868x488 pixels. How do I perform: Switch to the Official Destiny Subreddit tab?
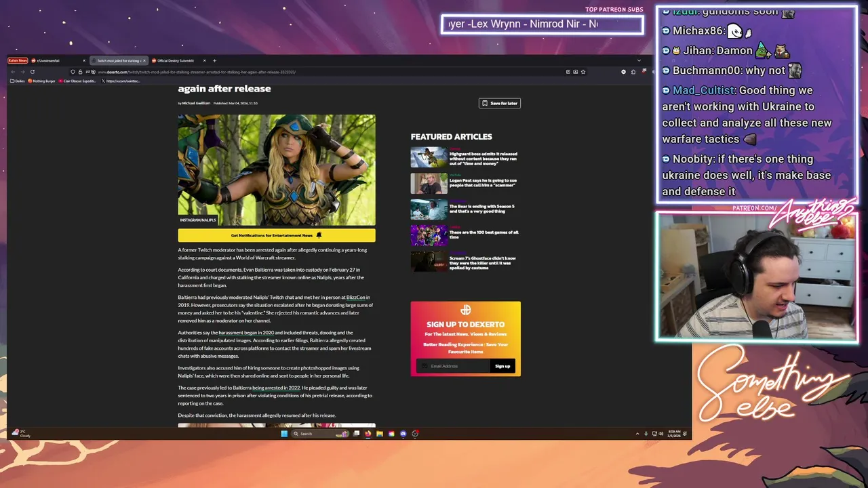[176, 60]
